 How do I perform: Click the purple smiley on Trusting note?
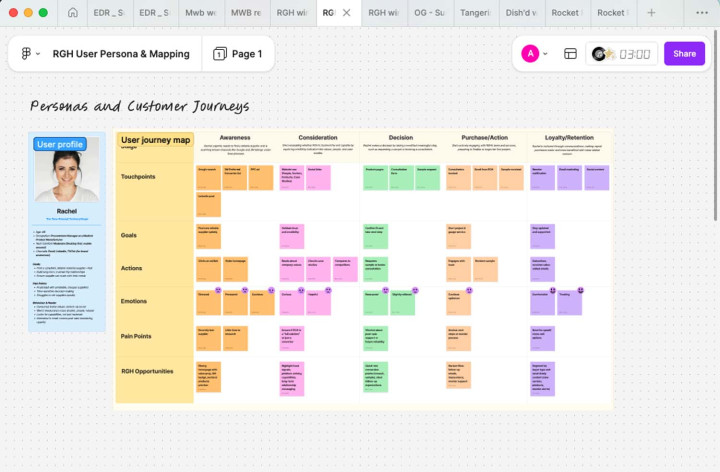(580, 289)
